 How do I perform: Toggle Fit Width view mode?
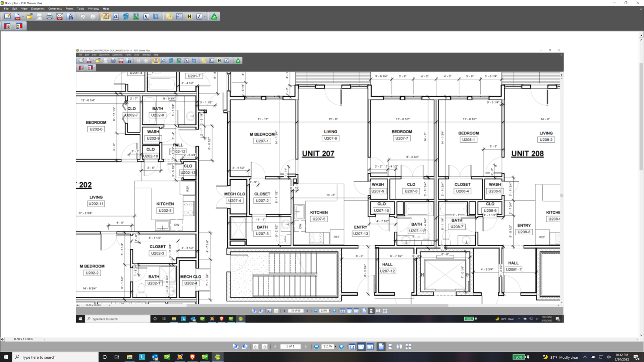[361, 347]
